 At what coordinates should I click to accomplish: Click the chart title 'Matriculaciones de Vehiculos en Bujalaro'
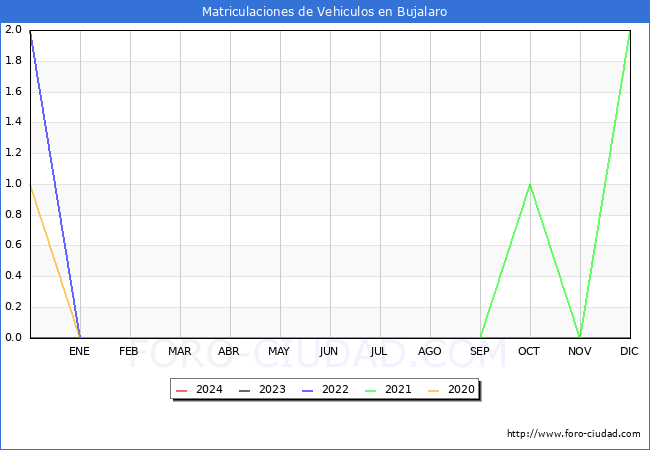(325, 11)
